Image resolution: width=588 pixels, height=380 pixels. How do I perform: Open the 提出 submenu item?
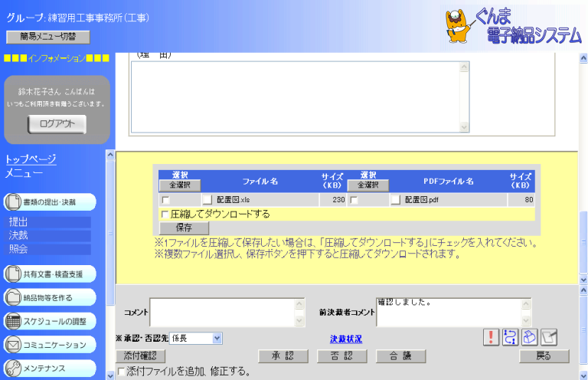click(48, 222)
